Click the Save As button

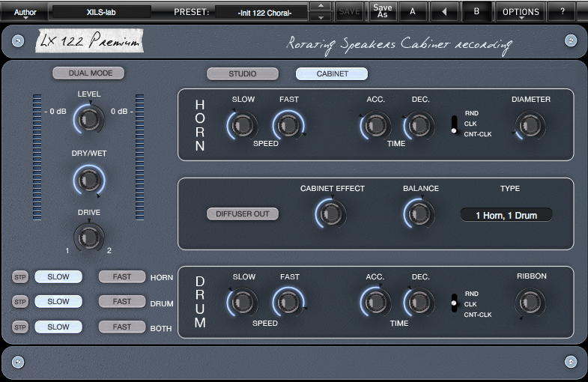(x=382, y=11)
